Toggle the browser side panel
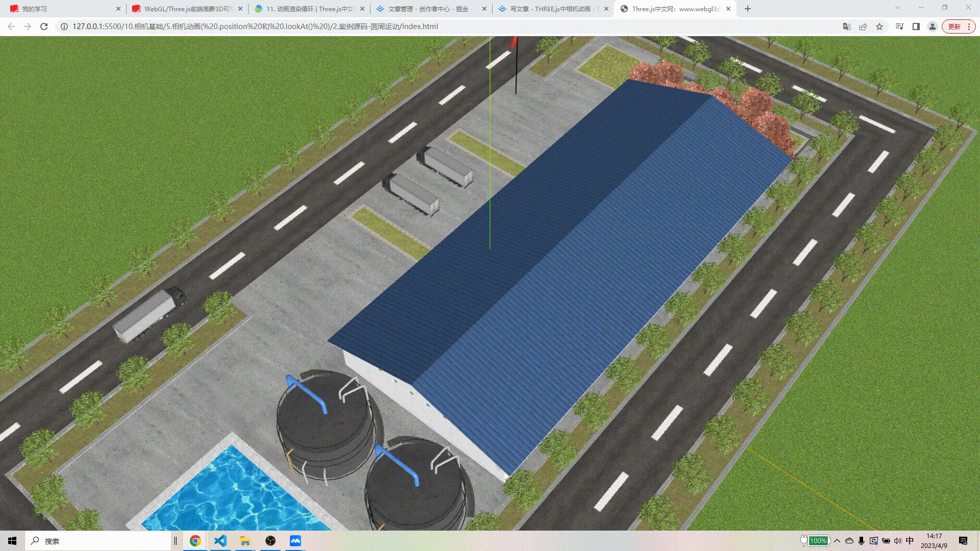The image size is (980, 551). (x=916, y=27)
